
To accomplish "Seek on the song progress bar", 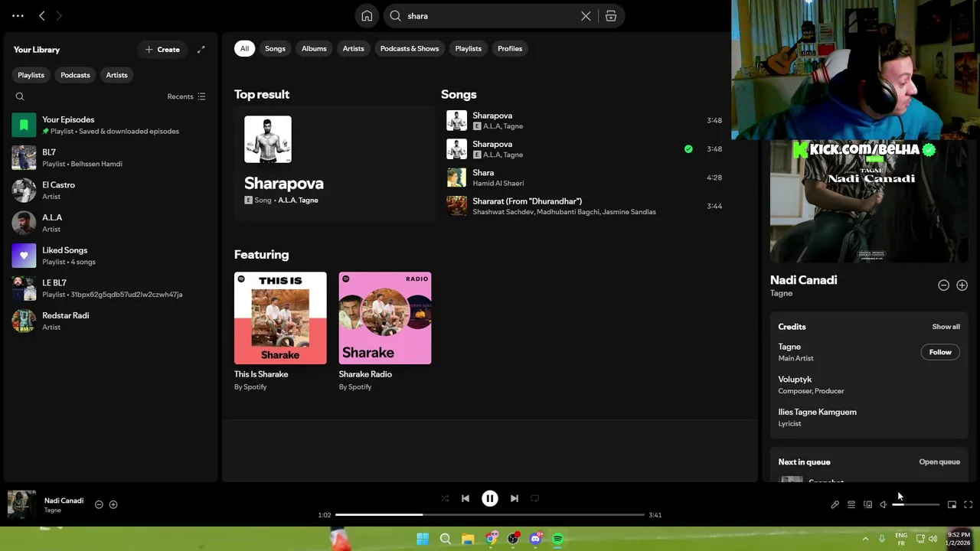I will (x=490, y=515).
